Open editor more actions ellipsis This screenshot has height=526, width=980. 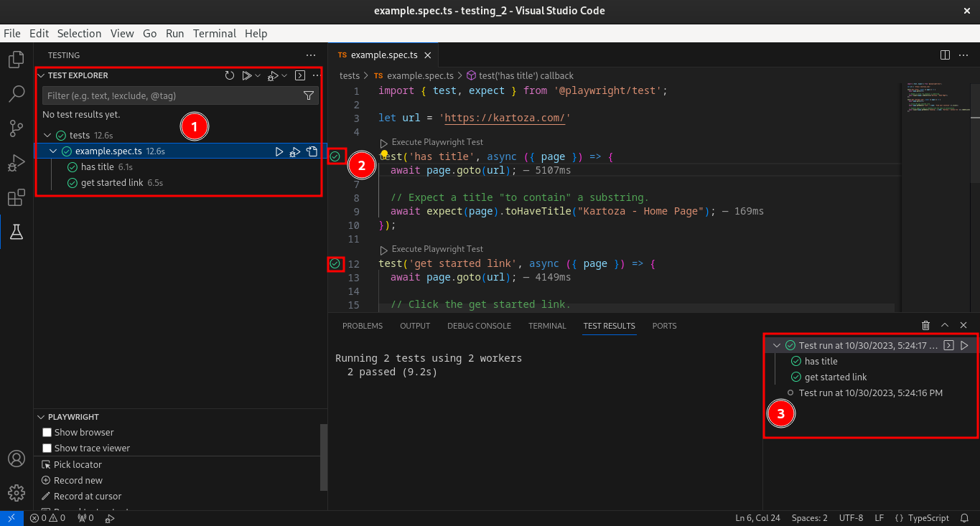[x=963, y=55]
